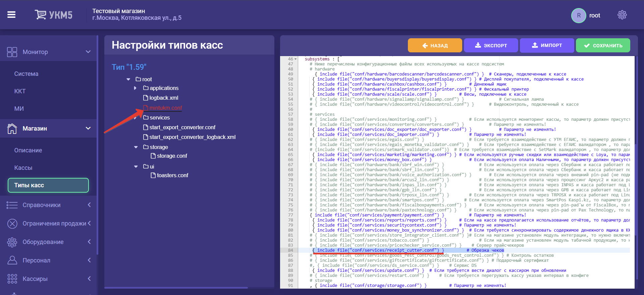
Task: Collapse the Монитор menu chevron
Action: pos(88,52)
